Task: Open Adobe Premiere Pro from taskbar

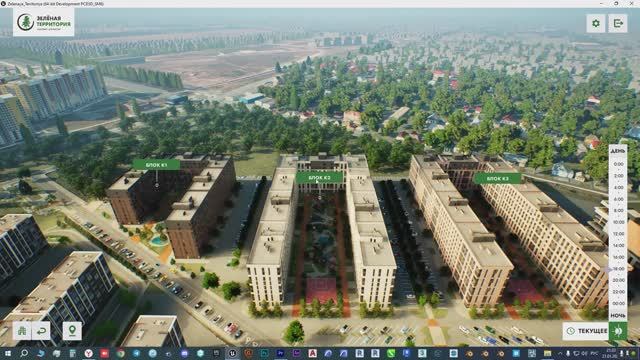Action: (280, 353)
